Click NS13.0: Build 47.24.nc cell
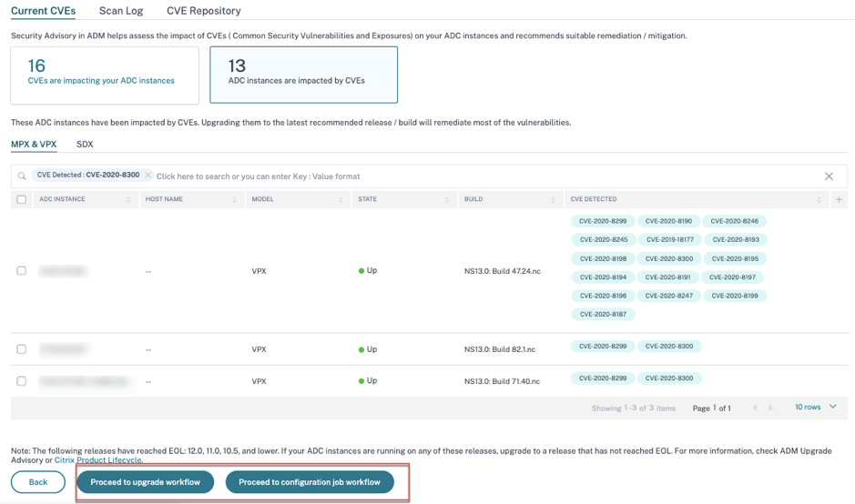This screenshot has width=855, height=504. (x=503, y=271)
